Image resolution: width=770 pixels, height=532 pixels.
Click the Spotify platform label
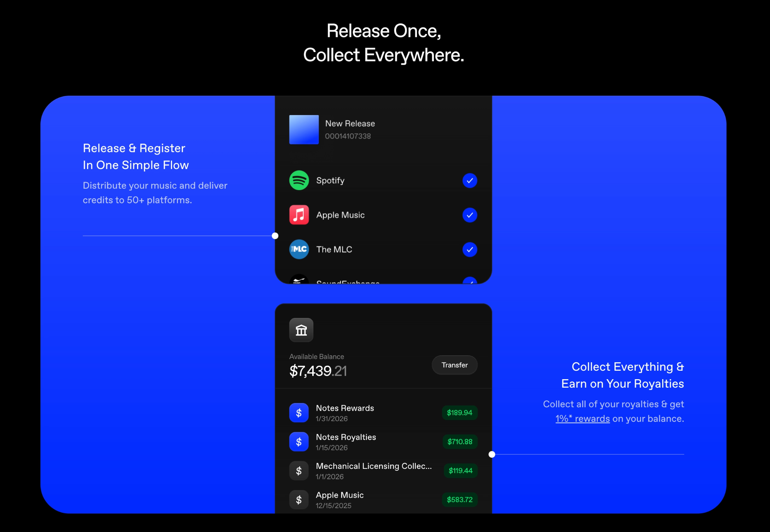click(x=330, y=181)
